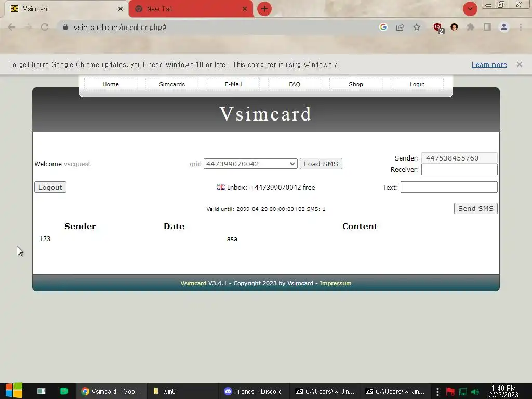This screenshot has height=399, width=532.
Task: Click the Load SMS button
Action: tap(321, 164)
